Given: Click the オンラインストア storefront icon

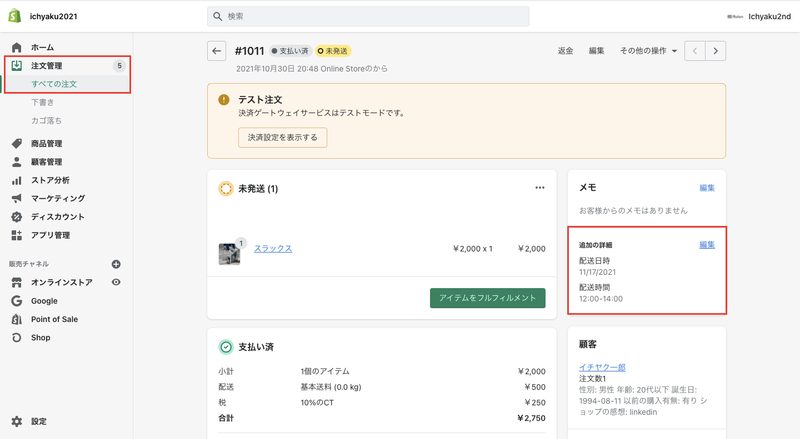Looking at the screenshot, I should [16, 282].
